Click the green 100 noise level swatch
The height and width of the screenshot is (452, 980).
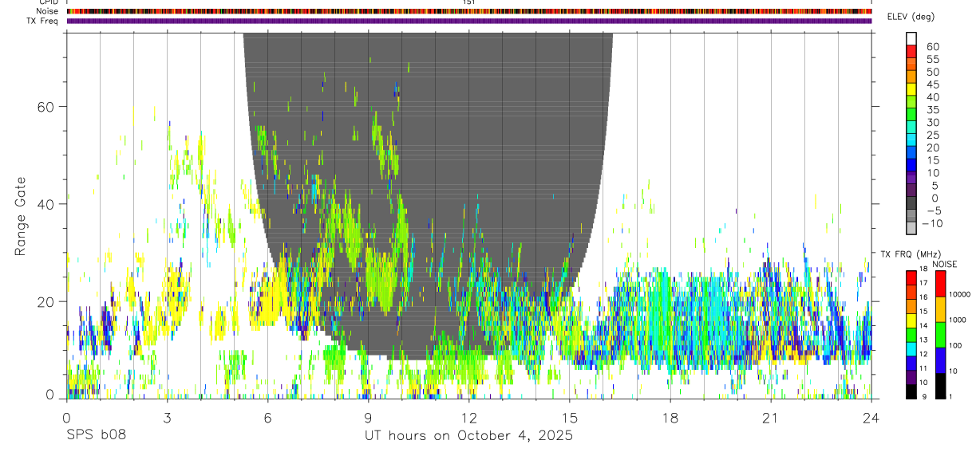coord(940,335)
